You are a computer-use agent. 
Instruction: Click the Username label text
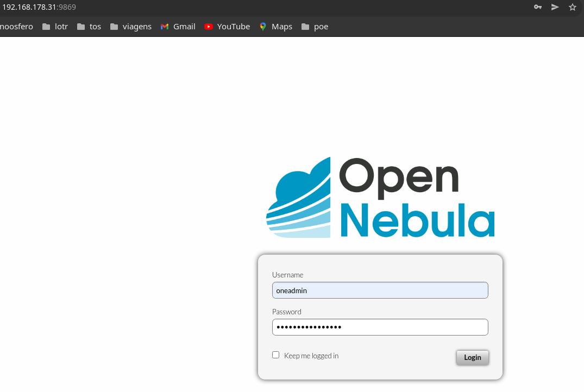coord(287,275)
